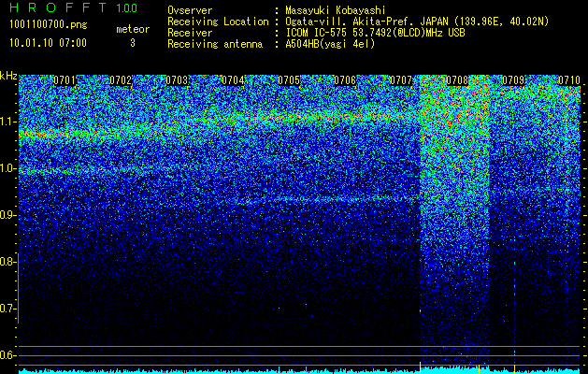Click the 'Receiver' field label
Image resolution: width=588 pixels, height=374 pixels.
(x=190, y=33)
